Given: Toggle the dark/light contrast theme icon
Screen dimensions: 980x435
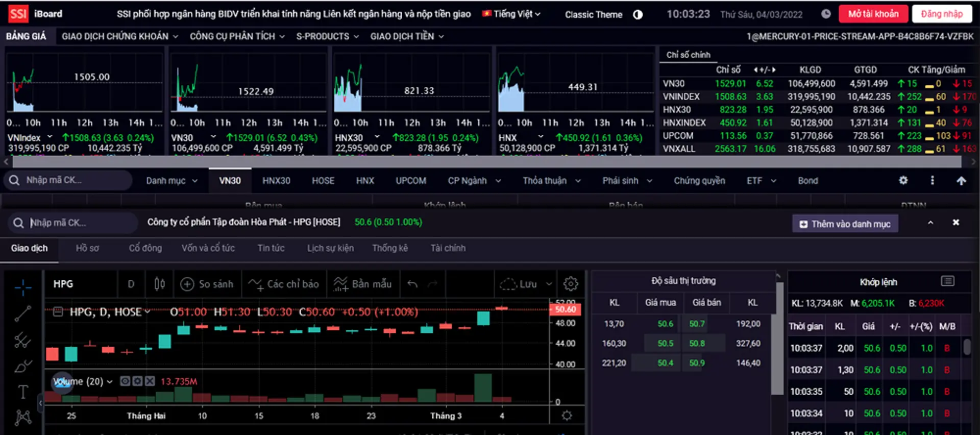Looking at the screenshot, I should 638,14.
